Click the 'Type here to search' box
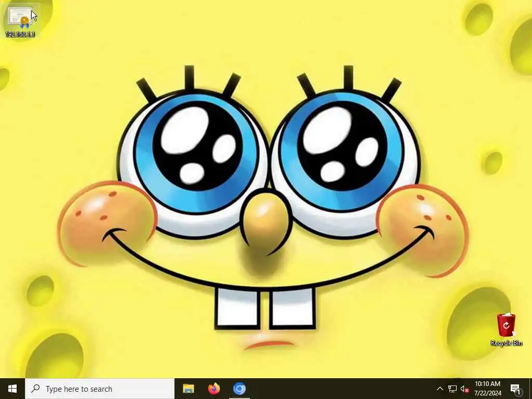 [x=100, y=389]
